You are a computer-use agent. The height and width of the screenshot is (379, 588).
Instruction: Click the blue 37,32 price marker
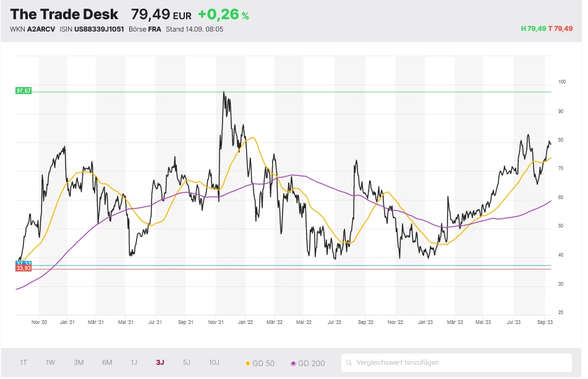point(23,263)
